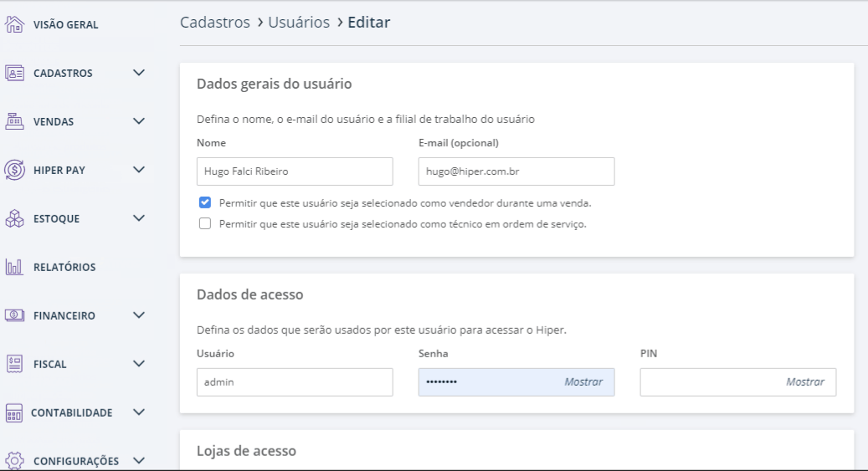
Task: Show the Senha password with Mostrar
Action: [583, 381]
